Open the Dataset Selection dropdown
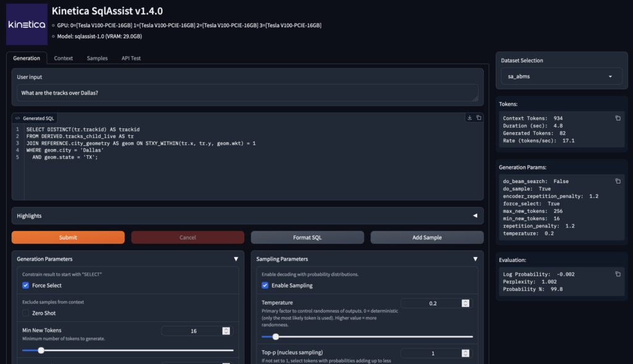This screenshot has height=364, width=633. [x=561, y=76]
